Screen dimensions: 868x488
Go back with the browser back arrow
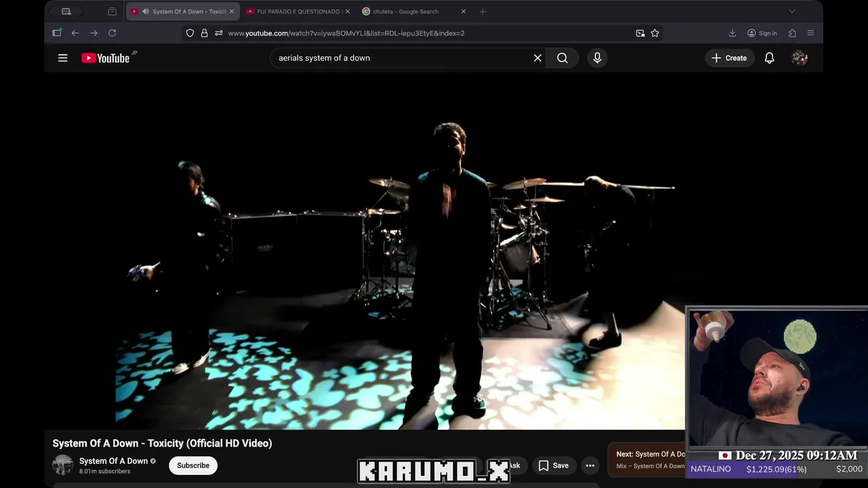coord(75,33)
